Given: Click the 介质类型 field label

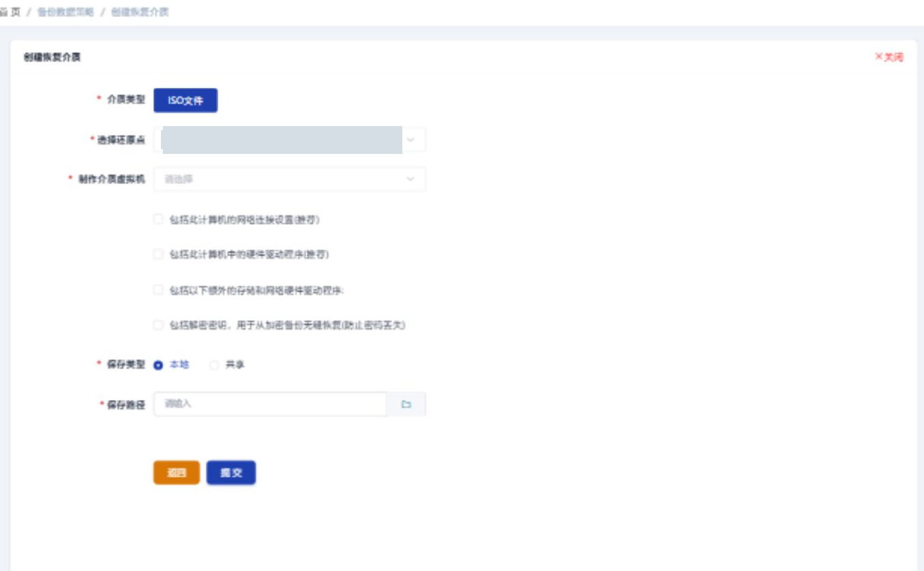Looking at the screenshot, I should click(126, 99).
